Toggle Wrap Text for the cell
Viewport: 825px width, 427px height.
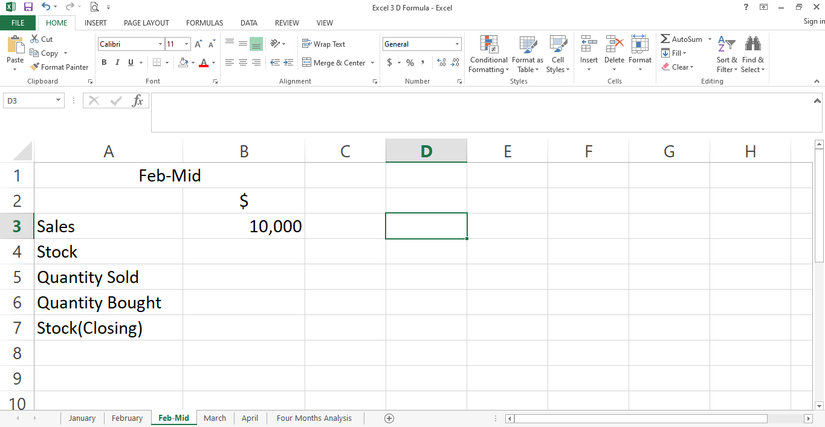point(321,44)
